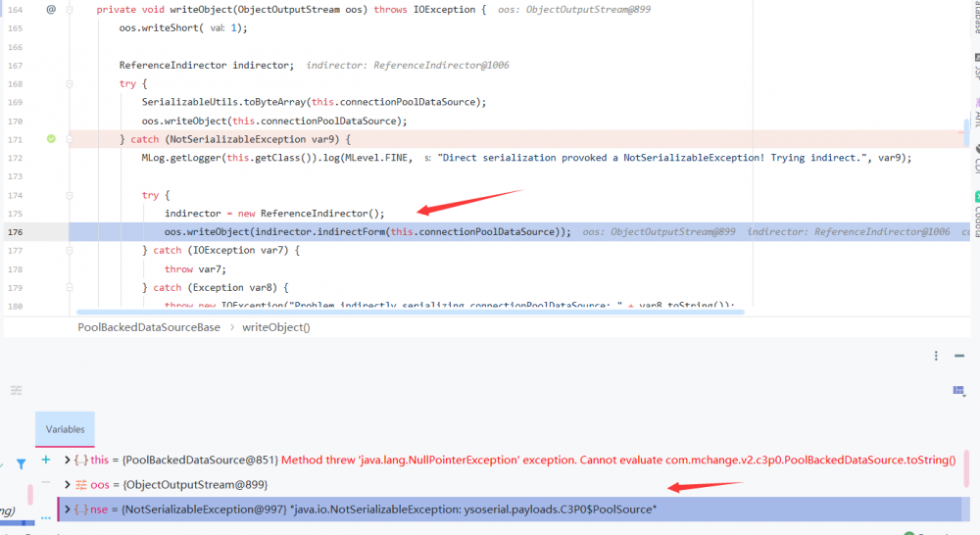Click line number 171 in the gutter
Image resolution: width=980 pixels, height=535 pixels.
[x=15, y=139]
